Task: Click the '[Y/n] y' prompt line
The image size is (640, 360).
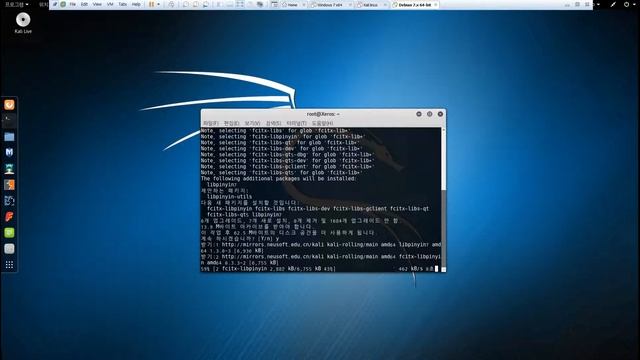Action: [x=240, y=239]
